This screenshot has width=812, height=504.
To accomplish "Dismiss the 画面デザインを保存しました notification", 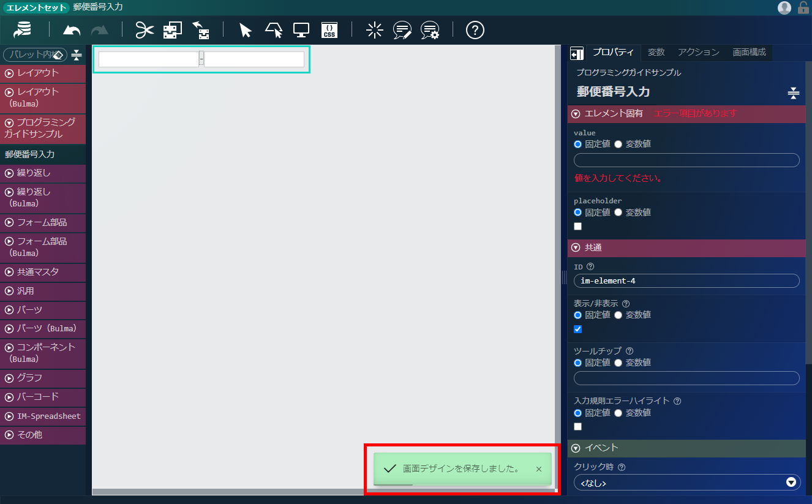I will click(x=539, y=469).
